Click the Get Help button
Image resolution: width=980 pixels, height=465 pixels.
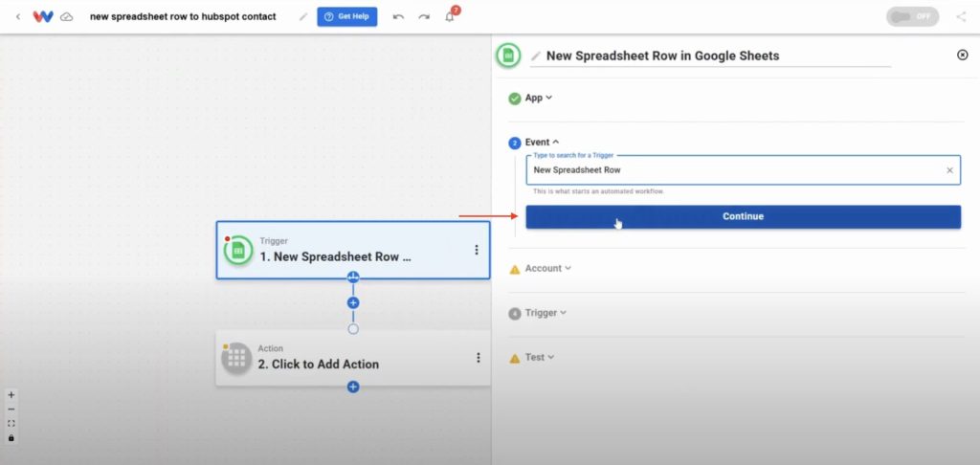346,17
